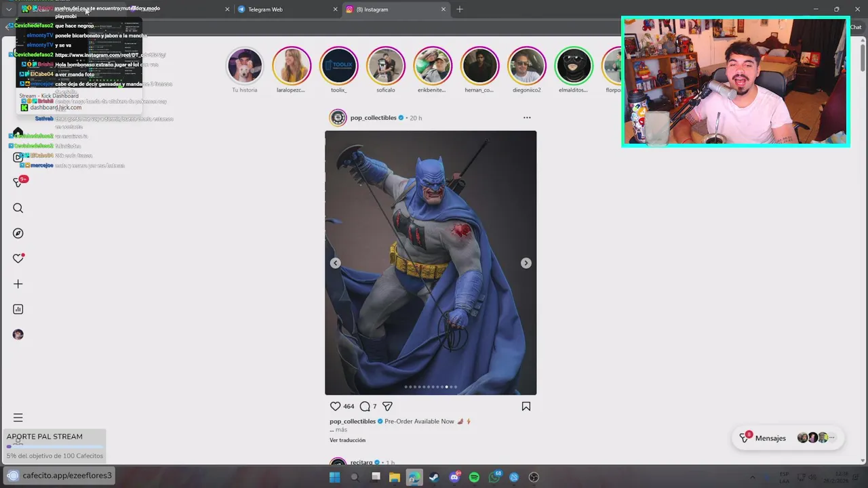Click the webcam overlay of the streamer
The width and height of the screenshot is (868, 488).
tap(735, 81)
